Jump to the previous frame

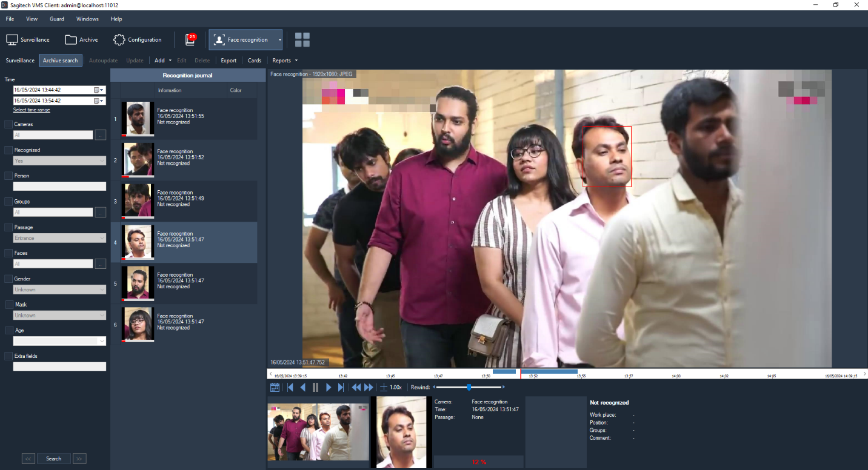coord(302,387)
